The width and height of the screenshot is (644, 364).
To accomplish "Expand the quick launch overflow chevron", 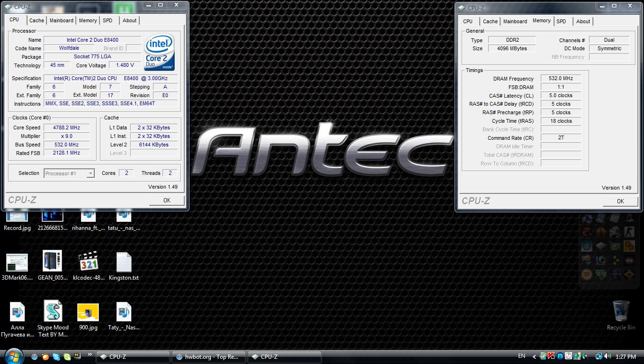I will (90, 354).
